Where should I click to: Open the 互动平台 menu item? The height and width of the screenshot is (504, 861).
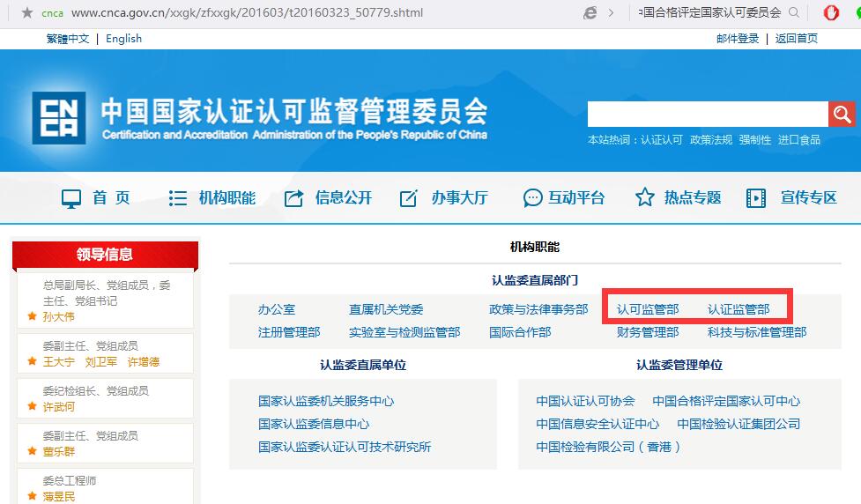tap(576, 197)
